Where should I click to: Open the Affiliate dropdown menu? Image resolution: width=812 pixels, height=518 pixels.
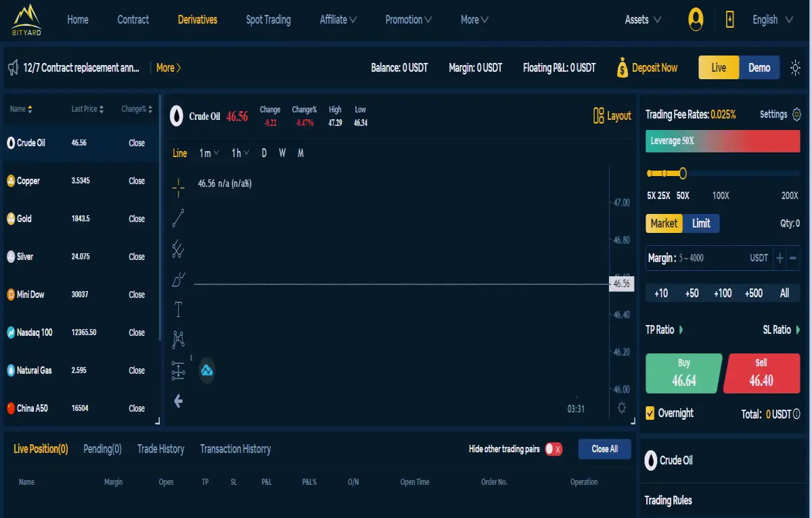[x=338, y=20]
